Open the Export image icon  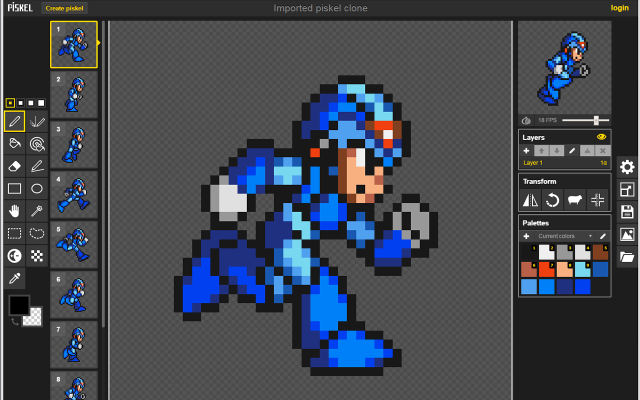(x=627, y=234)
